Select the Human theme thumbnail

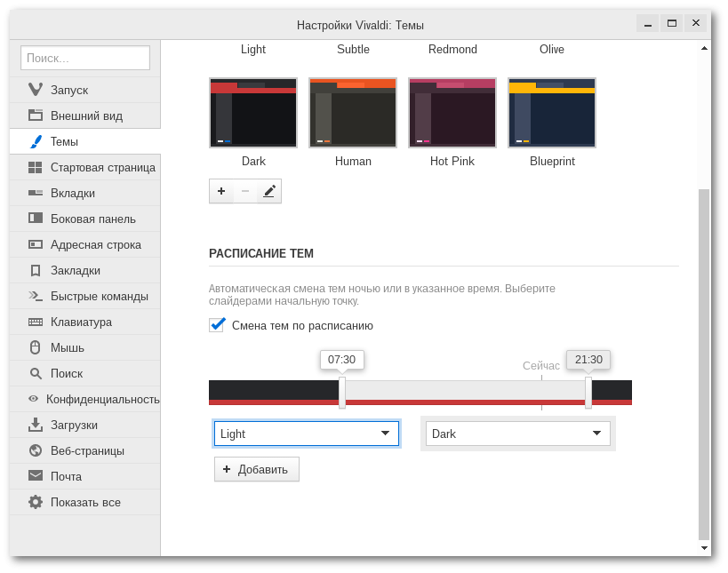pos(353,113)
